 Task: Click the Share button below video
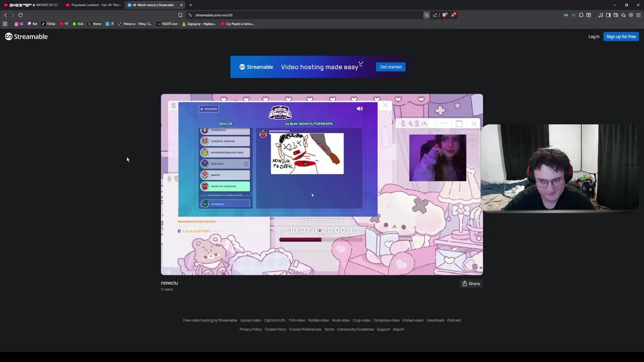pyautogui.click(x=471, y=284)
